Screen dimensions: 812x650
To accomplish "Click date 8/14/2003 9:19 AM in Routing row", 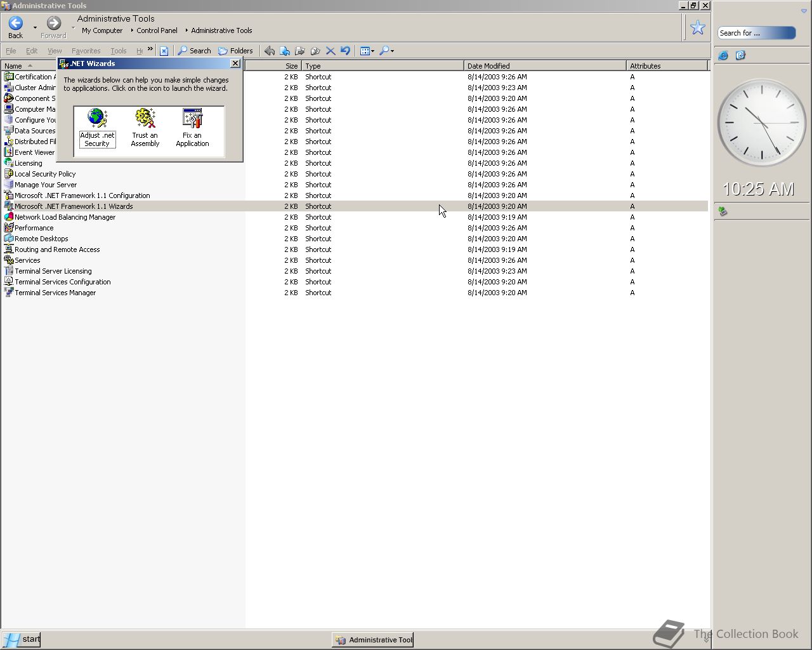I will coord(497,249).
